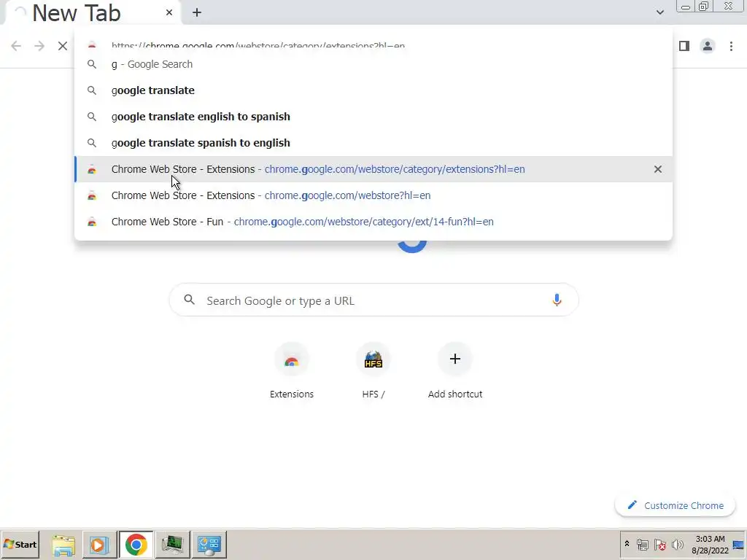The height and width of the screenshot is (560, 747).
Task: Start voice search with the microphone
Action: click(557, 300)
